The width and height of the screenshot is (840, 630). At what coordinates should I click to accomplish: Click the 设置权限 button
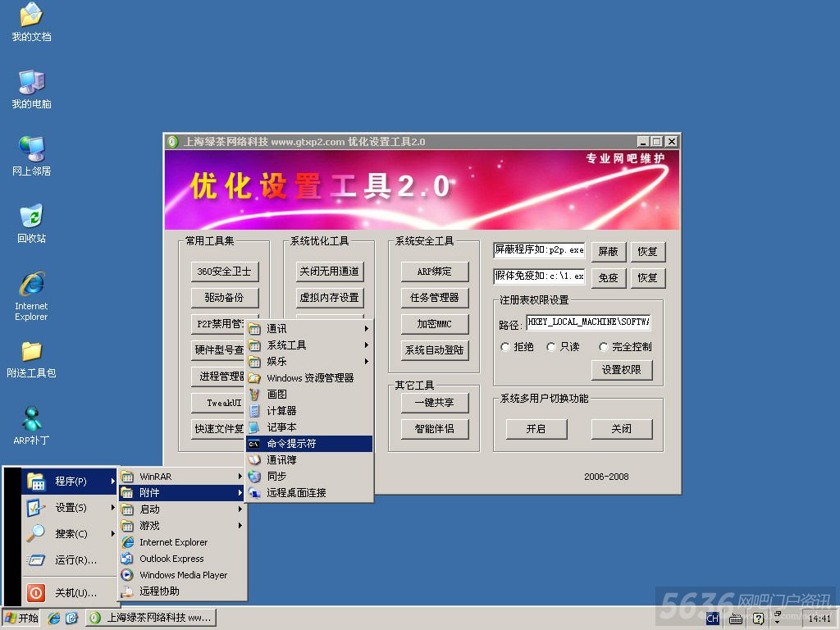coord(622,370)
